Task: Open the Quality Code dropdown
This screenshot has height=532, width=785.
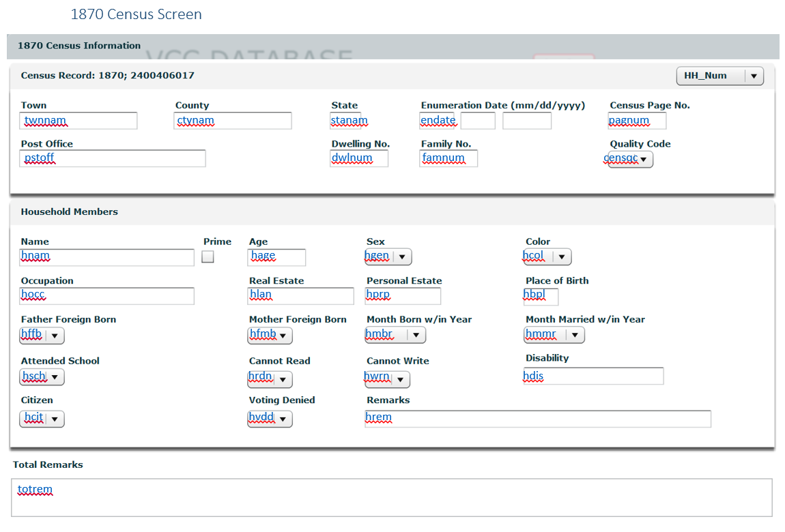Action: click(631, 160)
